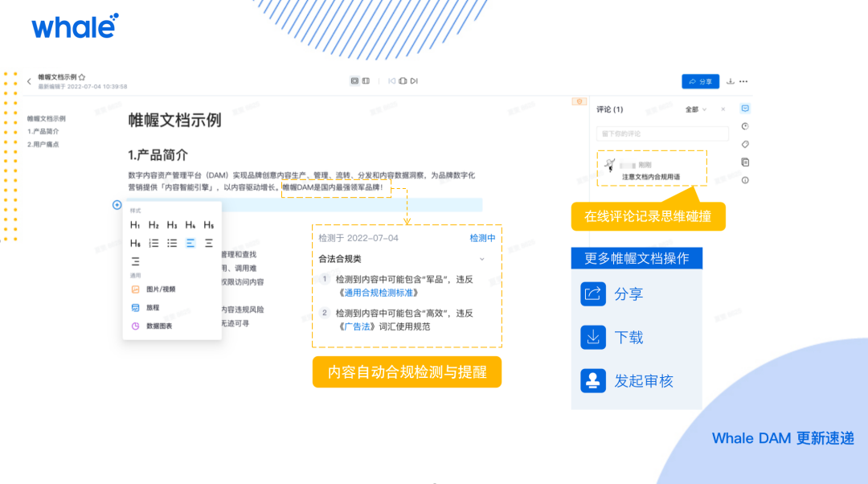Go back using the left arrow
Viewport: 868px width, 484px height.
[29, 81]
